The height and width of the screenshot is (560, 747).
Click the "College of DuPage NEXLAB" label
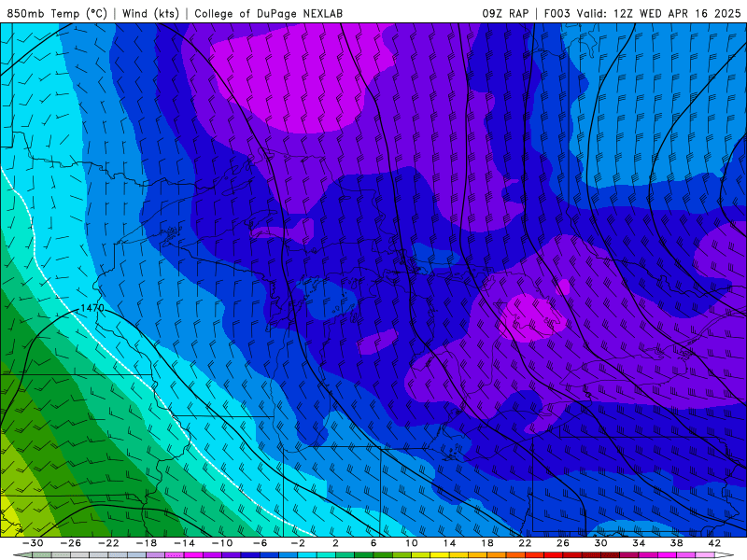pos(268,13)
